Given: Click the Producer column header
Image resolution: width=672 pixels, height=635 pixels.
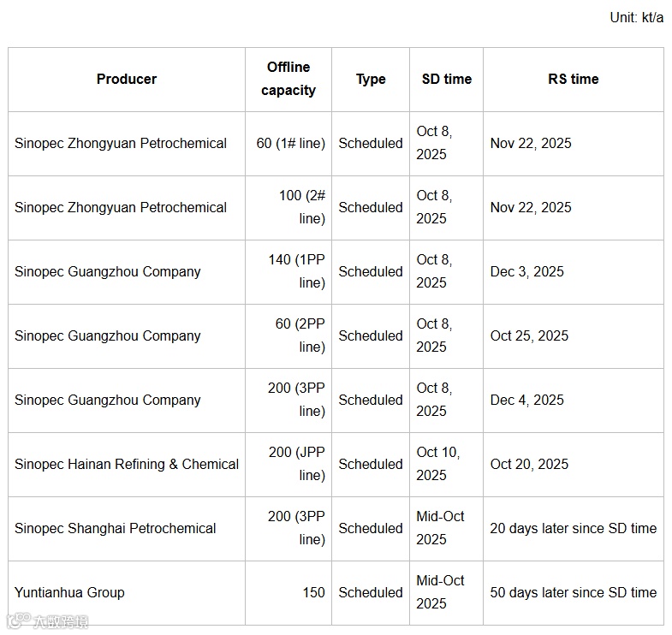Looking at the screenshot, I should click(127, 79).
